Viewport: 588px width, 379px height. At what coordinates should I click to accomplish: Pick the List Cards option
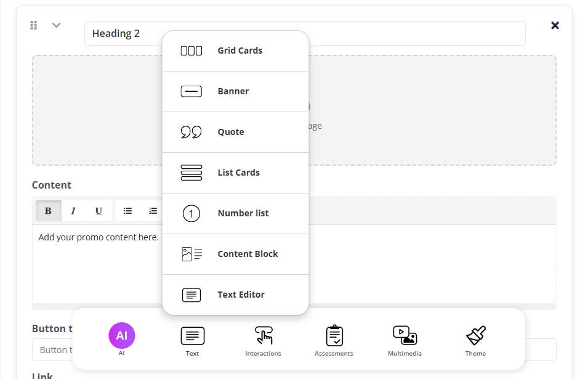(235, 173)
